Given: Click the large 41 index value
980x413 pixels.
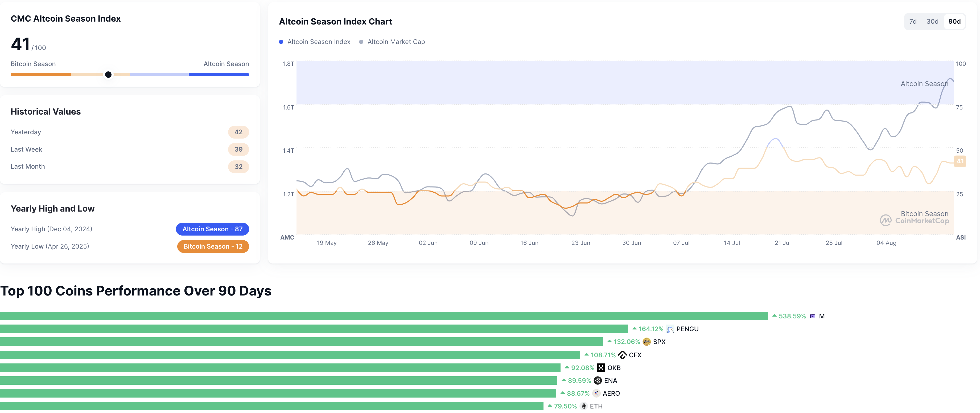Looking at the screenshot, I should (20, 44).
